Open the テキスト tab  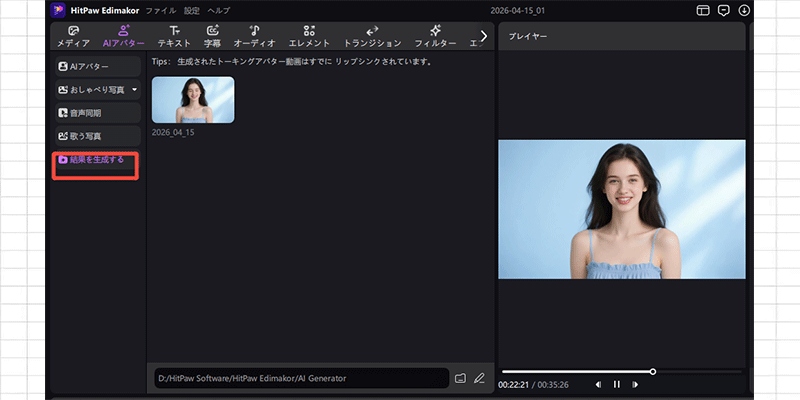(x=174, y=36)
